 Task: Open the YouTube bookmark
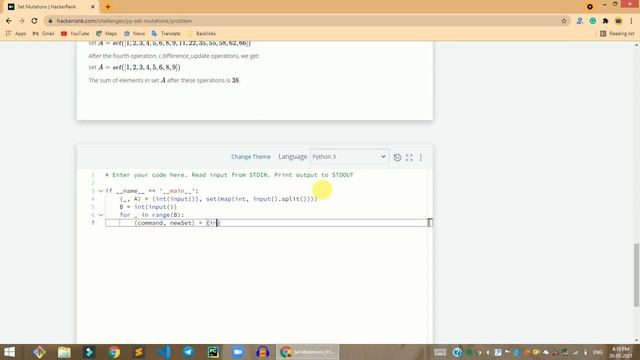75,33
